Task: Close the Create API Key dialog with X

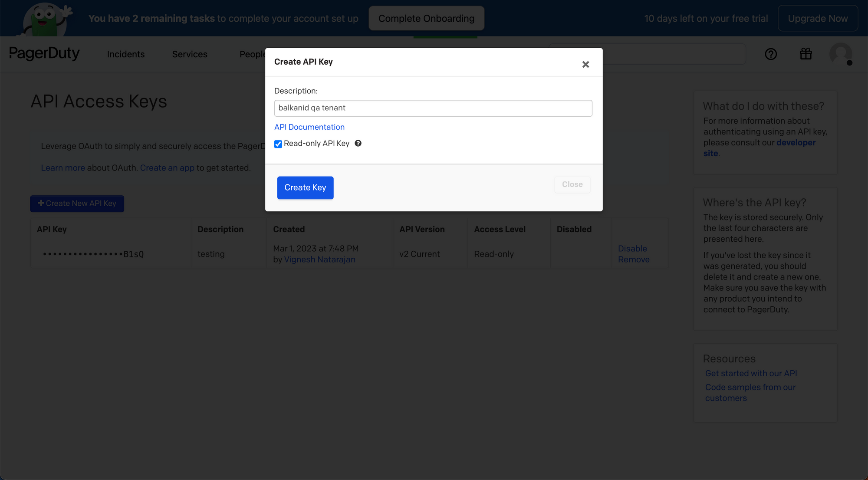Action: tap(585, 65)
